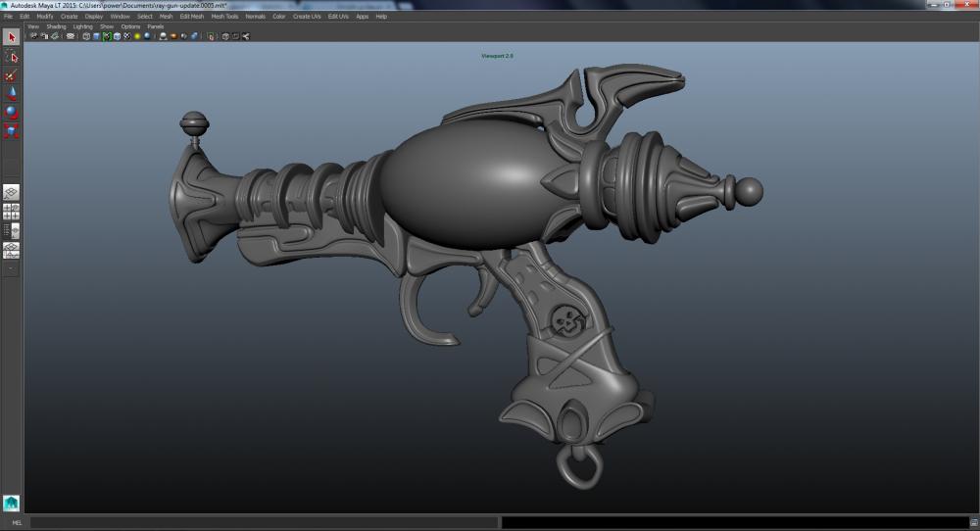Open the Apps menu
Screen dimensions: 980x531
[362, 17]
